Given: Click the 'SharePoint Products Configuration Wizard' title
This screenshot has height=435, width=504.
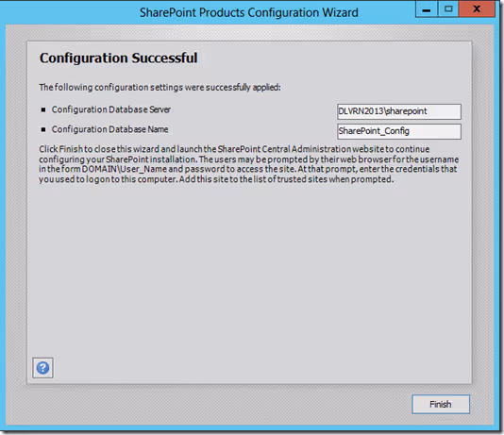Looking at the screenshot, I should coord(249,12).
